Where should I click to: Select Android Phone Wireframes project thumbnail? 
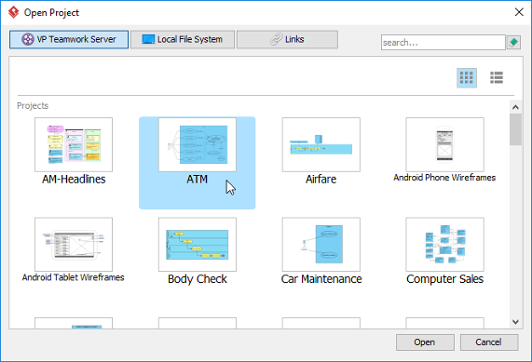(x=445, y=145)
